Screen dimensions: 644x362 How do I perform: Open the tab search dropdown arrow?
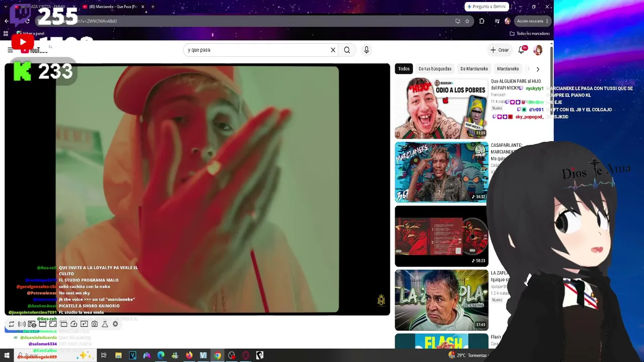(6, 7)
